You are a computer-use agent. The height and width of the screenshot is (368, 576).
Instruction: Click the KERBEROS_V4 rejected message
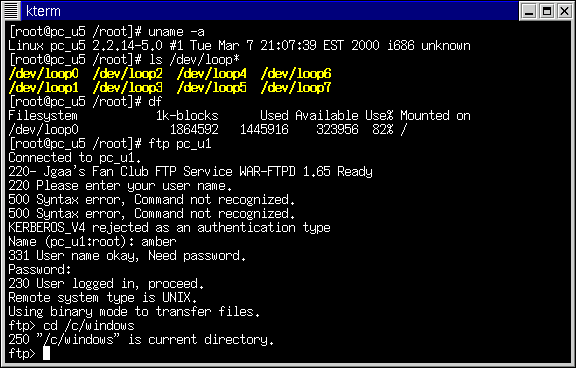coord(169,228)
